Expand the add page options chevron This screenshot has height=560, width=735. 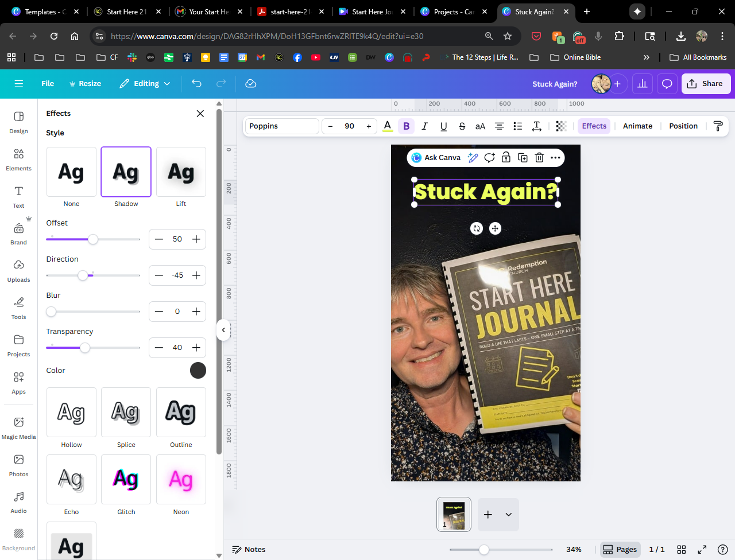(508, 515)
